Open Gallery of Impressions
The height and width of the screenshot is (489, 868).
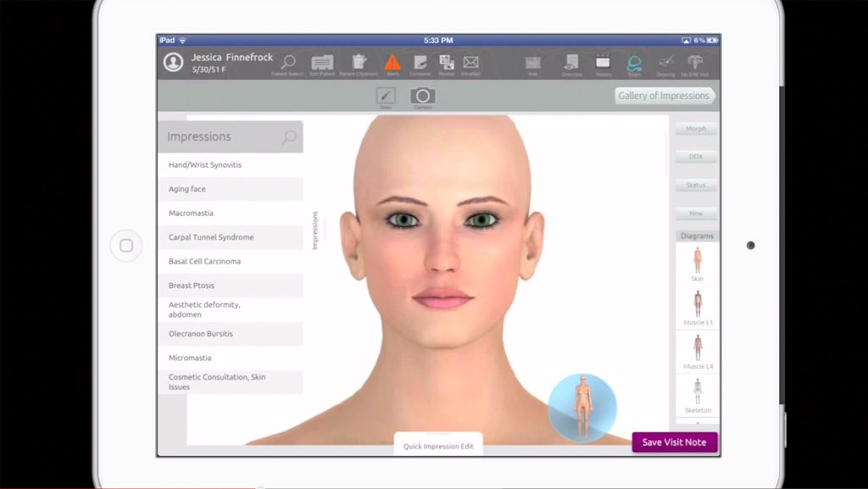(665, 96)
